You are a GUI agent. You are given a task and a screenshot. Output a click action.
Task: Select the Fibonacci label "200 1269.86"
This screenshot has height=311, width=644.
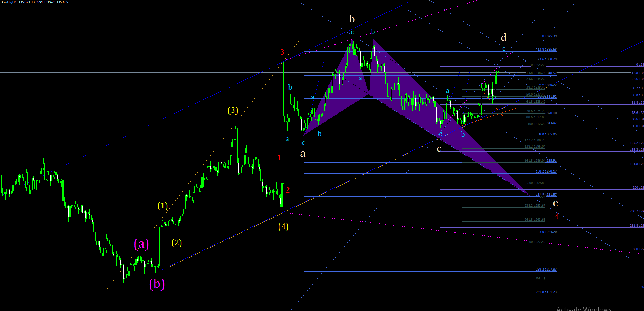tap(536, 183)
